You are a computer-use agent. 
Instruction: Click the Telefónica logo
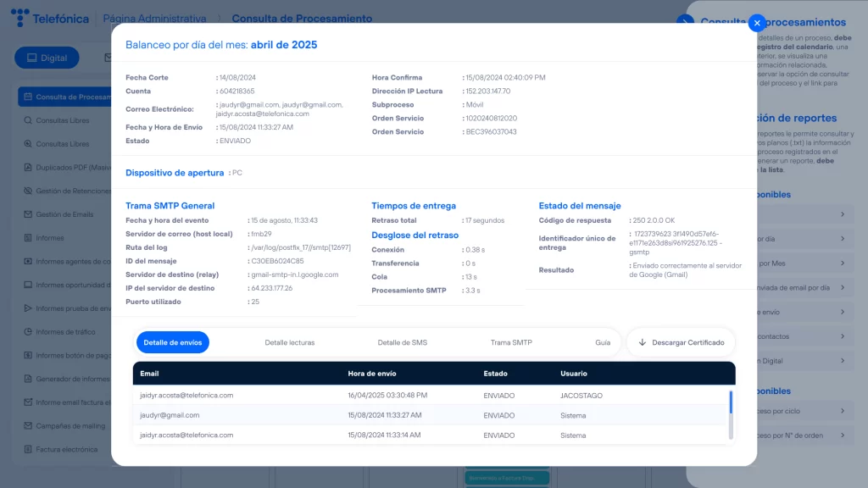pos(49,18)
